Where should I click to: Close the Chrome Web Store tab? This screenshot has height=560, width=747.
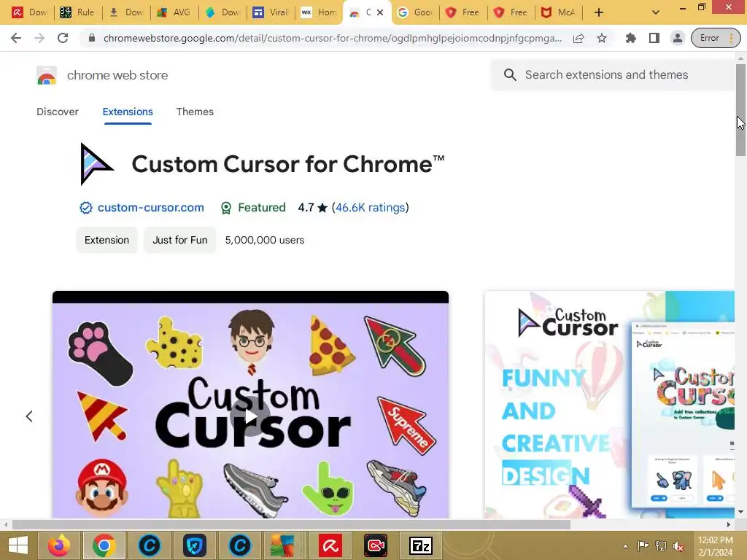click(379, 12)
